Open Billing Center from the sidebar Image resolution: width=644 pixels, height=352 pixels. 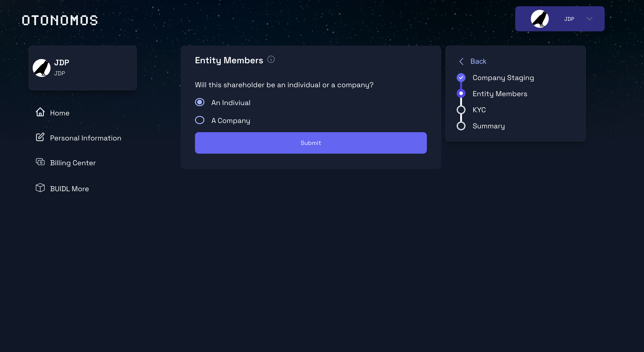click(73, 163)
